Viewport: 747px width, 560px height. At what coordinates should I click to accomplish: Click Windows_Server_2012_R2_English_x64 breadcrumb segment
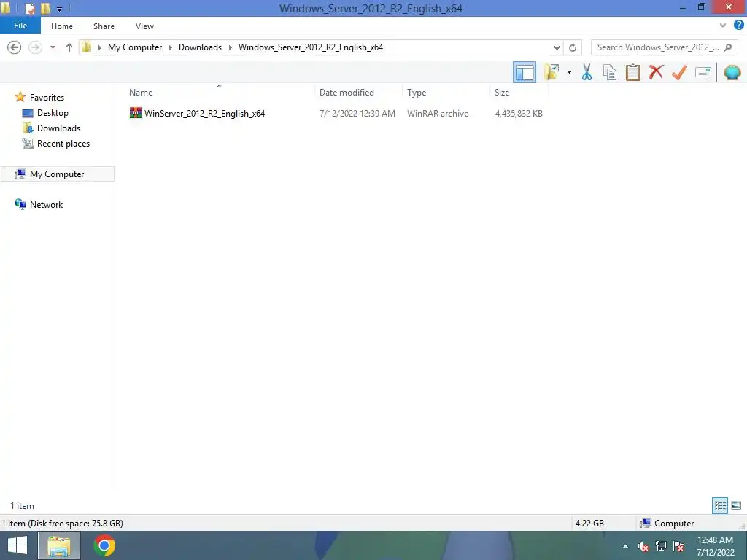coord(311,47)
